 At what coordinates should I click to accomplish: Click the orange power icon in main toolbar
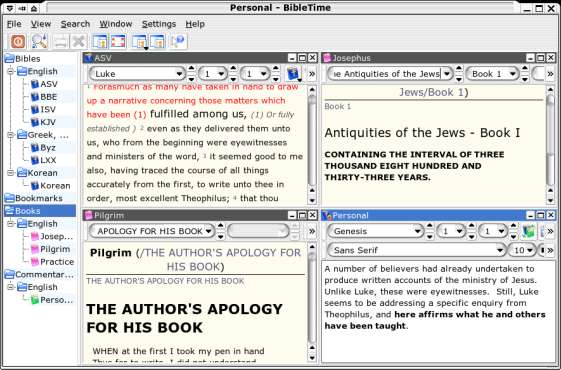pyautogui.click(x=18, y=42)
